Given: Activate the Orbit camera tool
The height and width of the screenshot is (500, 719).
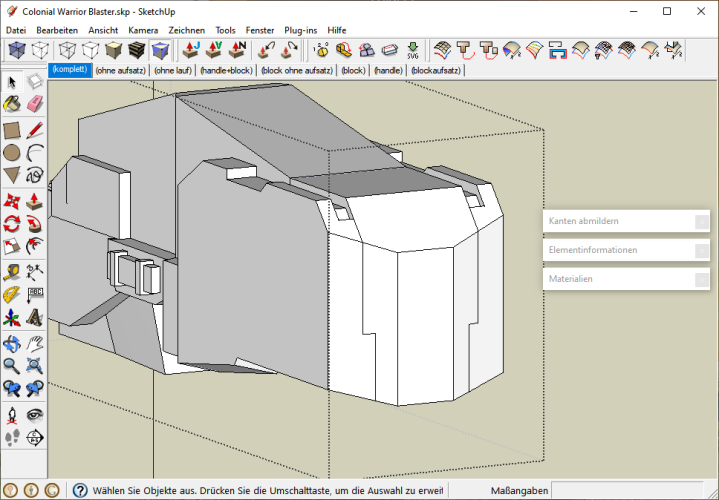Looking at the screenshot, I should [x=12, y=343].
